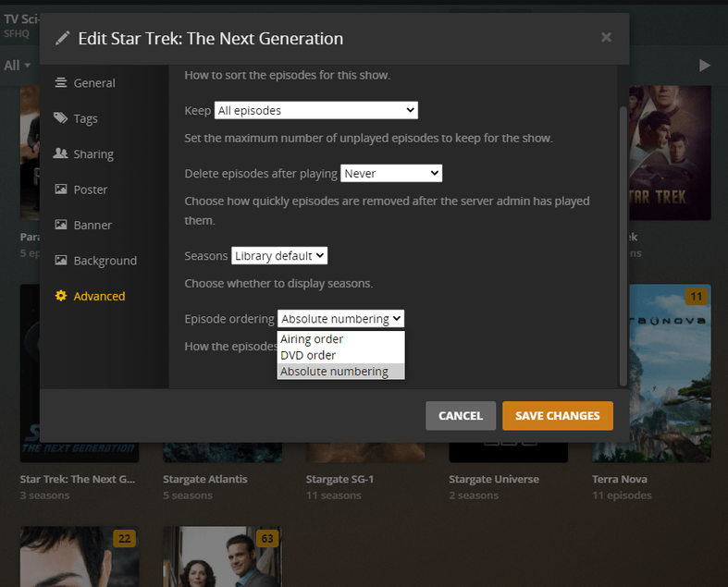Click the '5 seasons' text under Stargate Atlantis
This screenshot has height=587, width=728.
point(188,495)
